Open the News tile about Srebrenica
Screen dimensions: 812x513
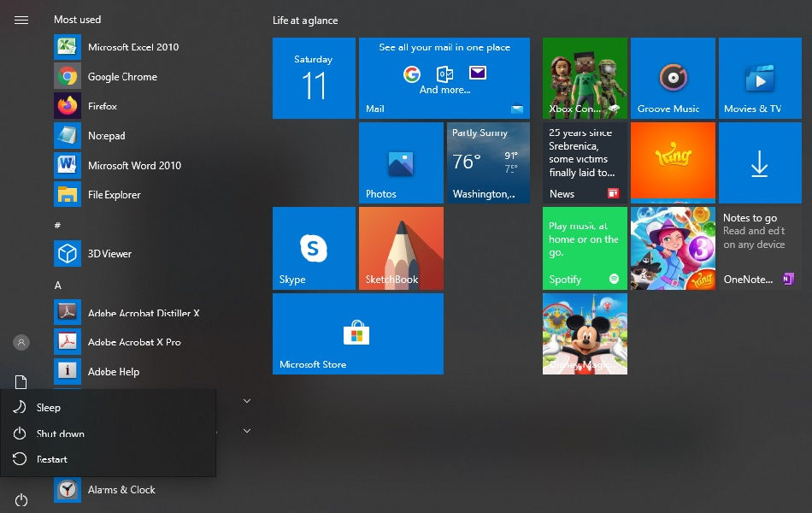coord(585,162)
